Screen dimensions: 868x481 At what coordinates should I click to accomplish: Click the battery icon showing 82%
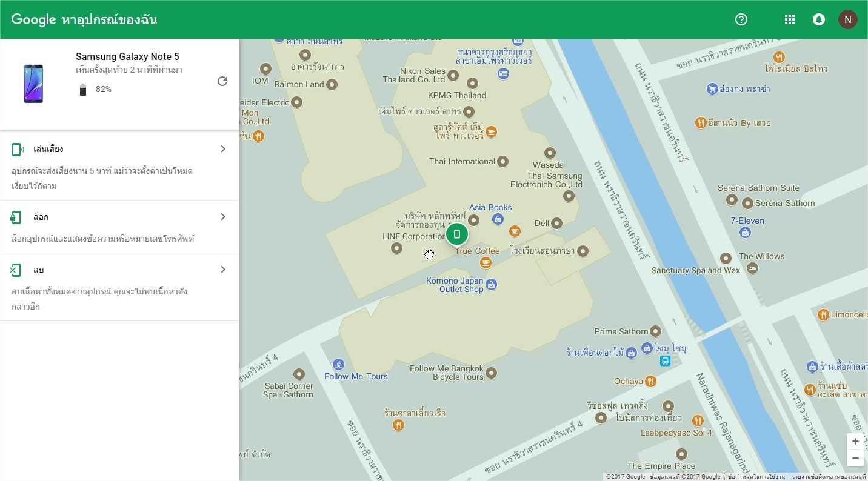tap(83, 90)
